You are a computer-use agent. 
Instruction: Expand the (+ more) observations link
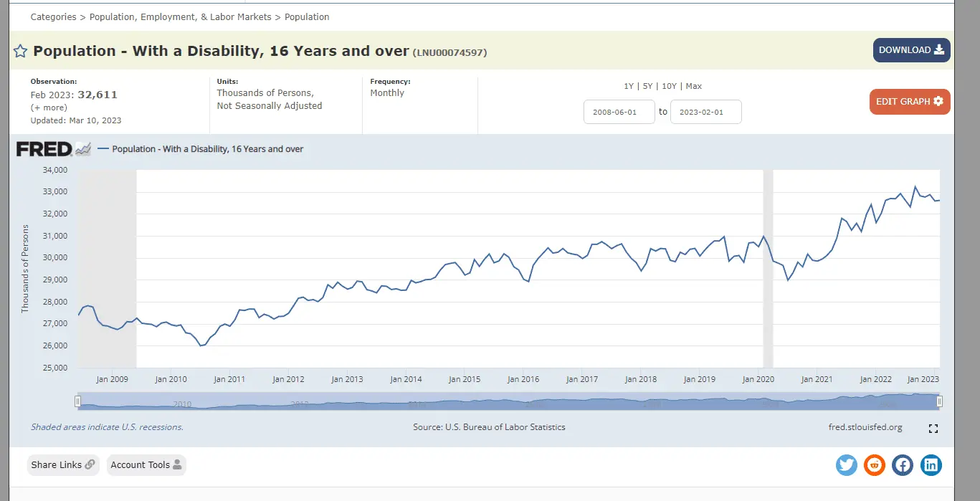coord(49,108)
